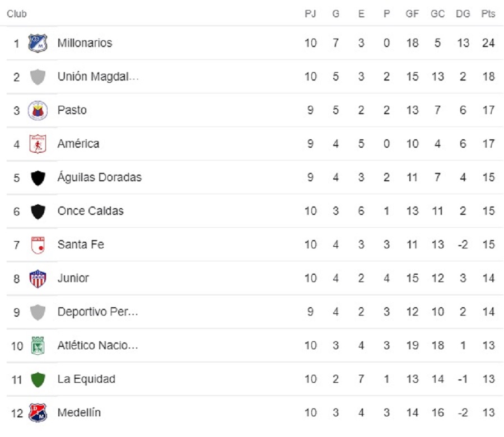Click the Águilas Doradas black shield
The height and width of the screenshot is (437, 504).
38,178
